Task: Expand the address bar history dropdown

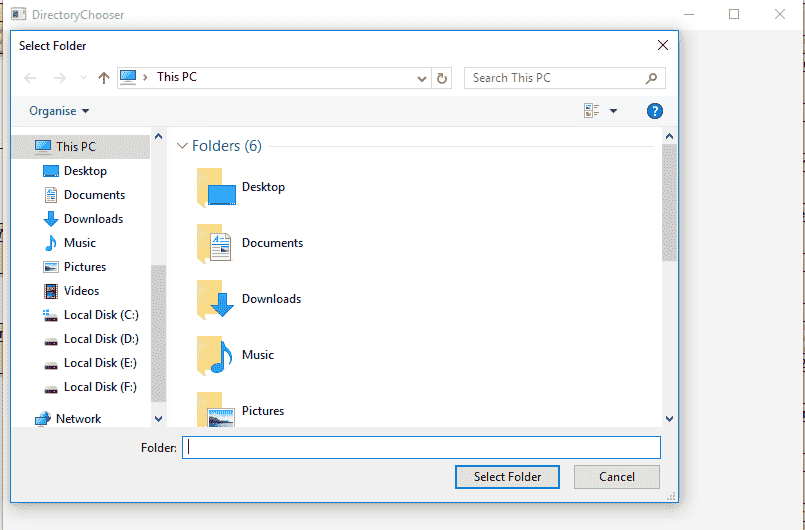Action: (x=421, y=79)
